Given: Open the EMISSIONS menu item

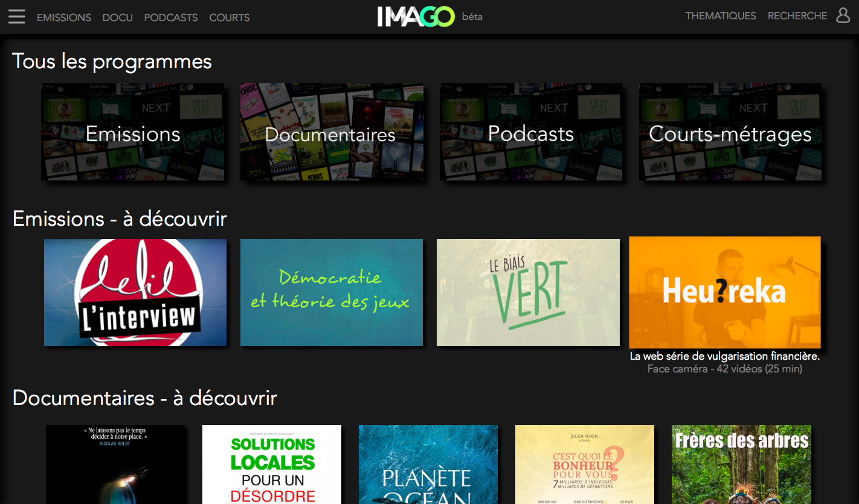Looking at the screenshot, I should coord(63,18).
